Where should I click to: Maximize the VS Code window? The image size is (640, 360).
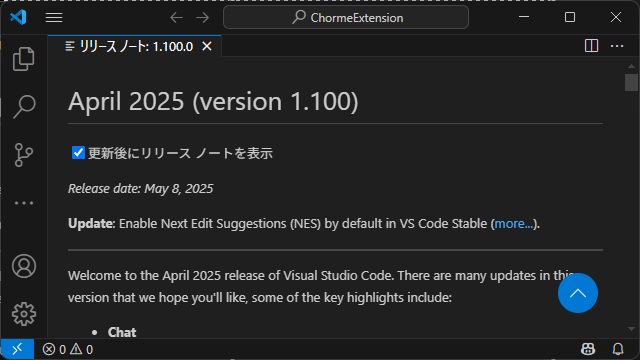(x=570, y=17)
